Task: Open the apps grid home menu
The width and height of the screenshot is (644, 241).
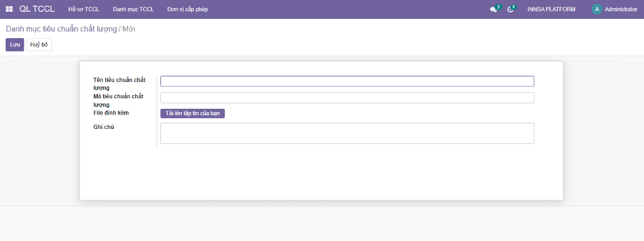Action: (9, 9)
